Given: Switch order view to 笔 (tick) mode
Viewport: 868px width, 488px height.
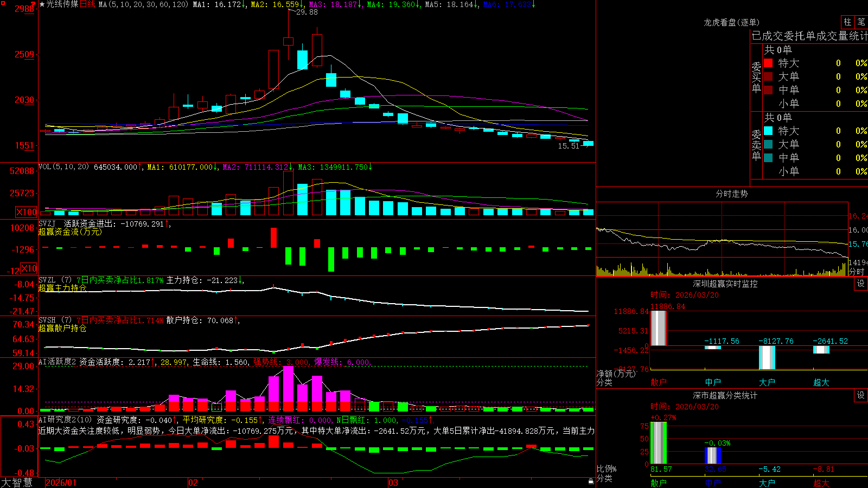Looking at the screenshot, I should (861, 22).
